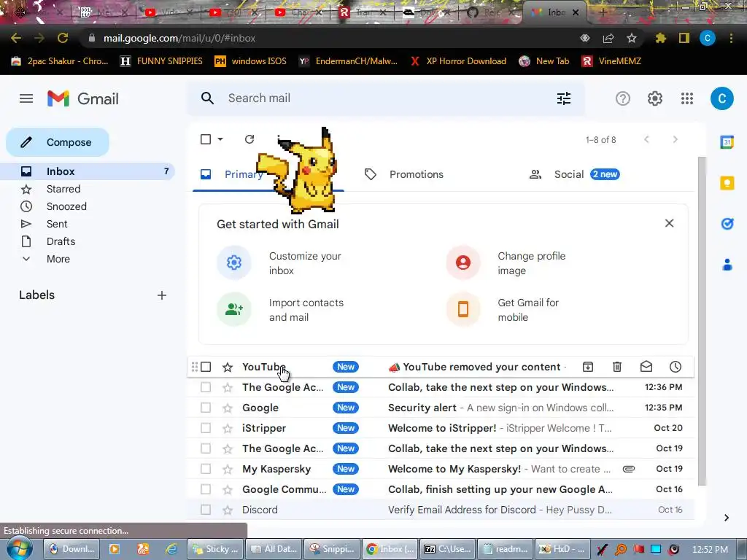Image resolution: width=747 pixels, height=560 pixels.
Task: Select the Discord email checkbox
Action: (206, 510)
